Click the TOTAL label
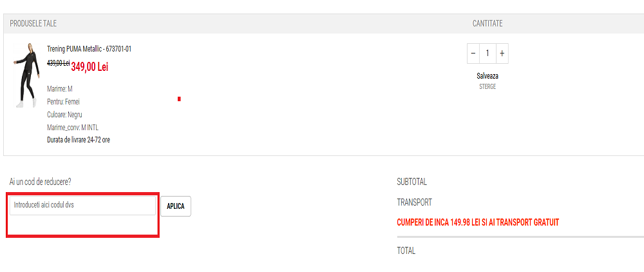 406,251
